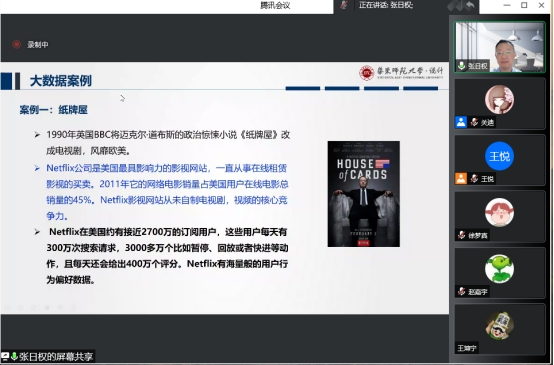The height and width of the screenshot is (365, 554).
Task: Click the muted mic icon on the pigtail cartoon tile
Action: coord(461,235)
